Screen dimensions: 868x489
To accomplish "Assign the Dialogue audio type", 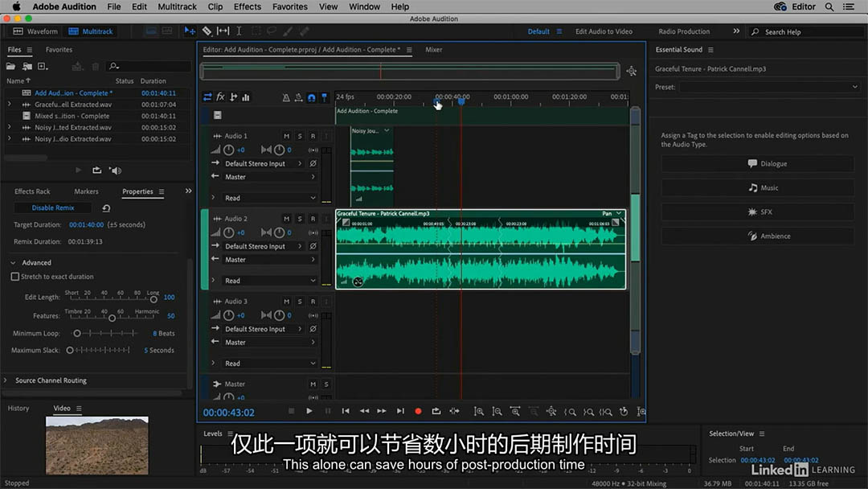I will [x=757, y=163].
